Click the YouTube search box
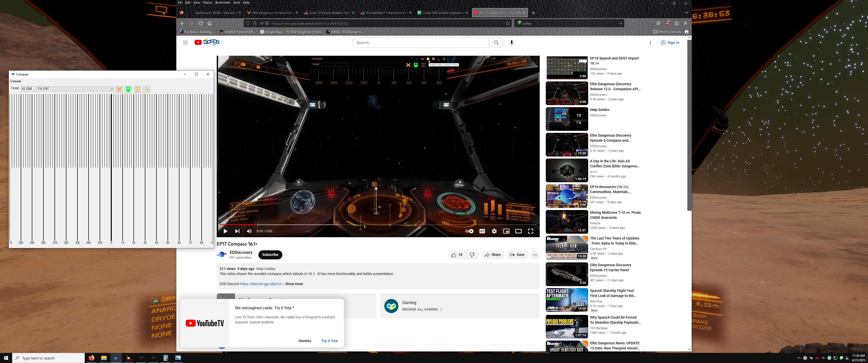Viewport: 868px width, 363px height. click(420, 42)
